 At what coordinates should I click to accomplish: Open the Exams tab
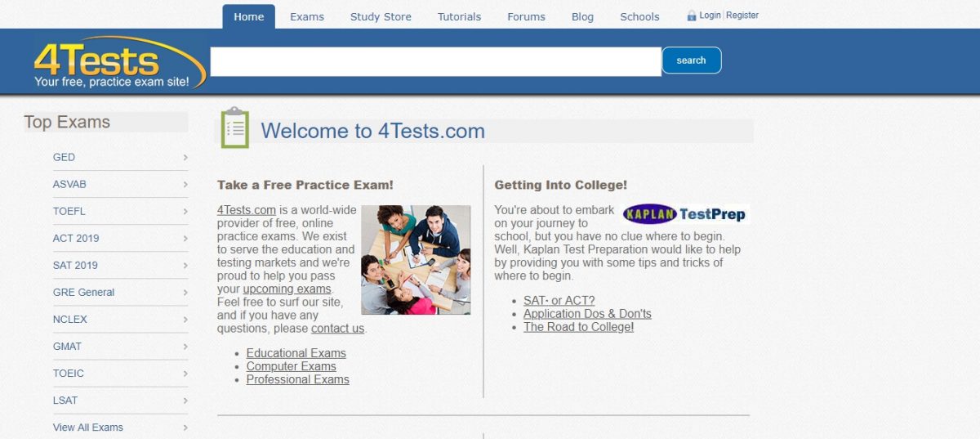pyautogui.click(x=307, y=16)
